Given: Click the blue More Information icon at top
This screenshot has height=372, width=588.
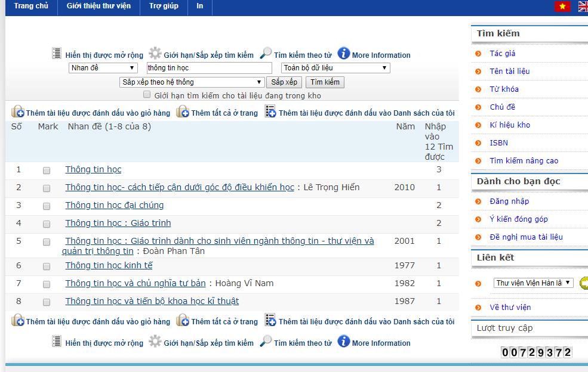Looking at the screenshot, I should [344, 54].
